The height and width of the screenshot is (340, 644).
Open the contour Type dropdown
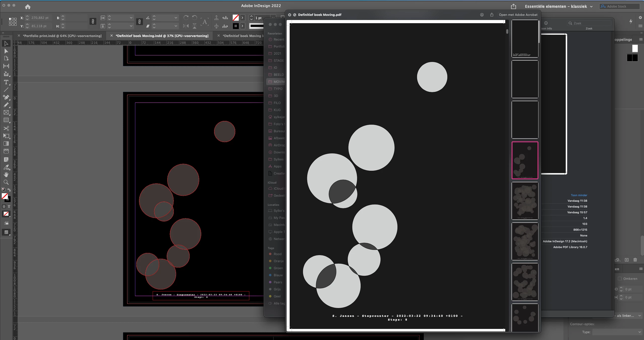[617, 332]
